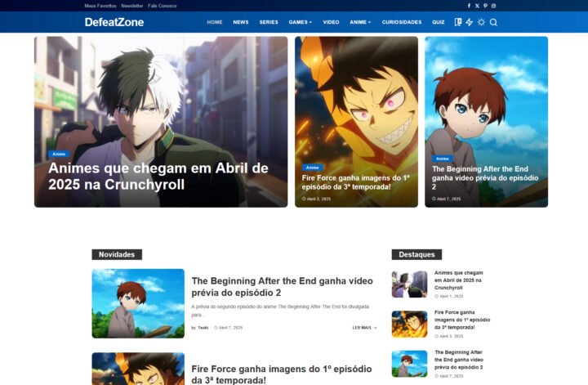
Task: Open the bookmarks icon in header
Action: (458, 22)
